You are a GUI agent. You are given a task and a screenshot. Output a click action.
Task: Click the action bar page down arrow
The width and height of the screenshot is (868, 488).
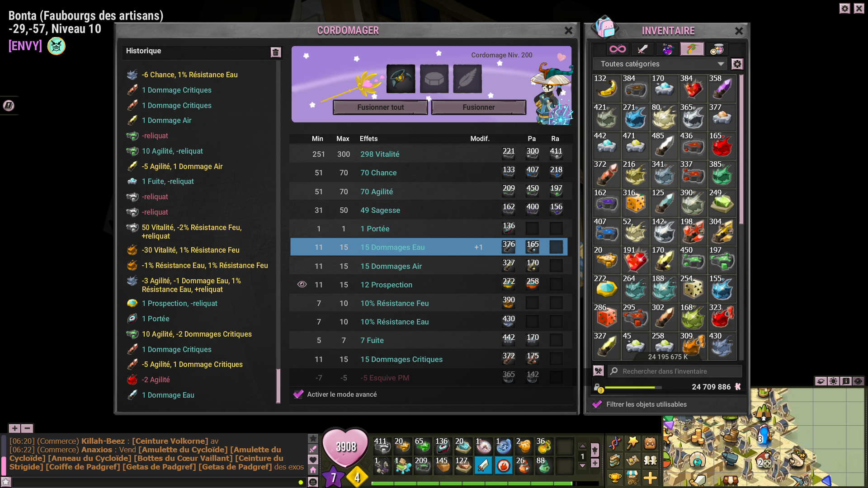click(582, 466)
